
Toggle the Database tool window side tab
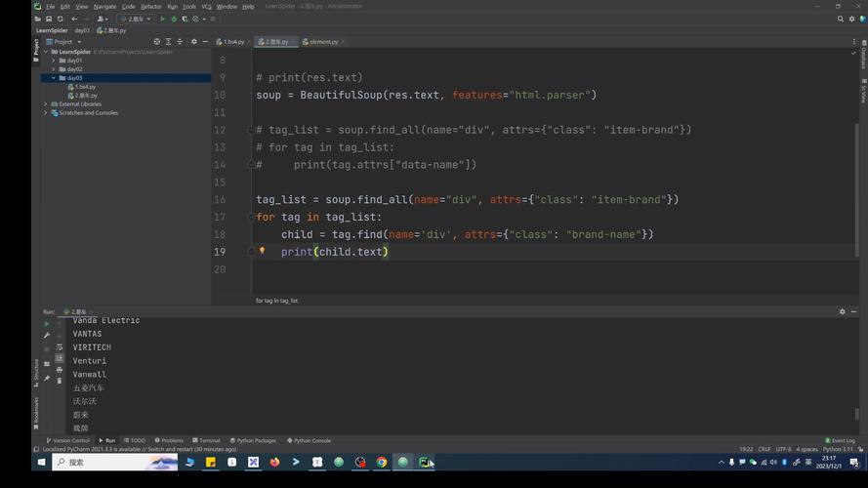pos(863,55)
